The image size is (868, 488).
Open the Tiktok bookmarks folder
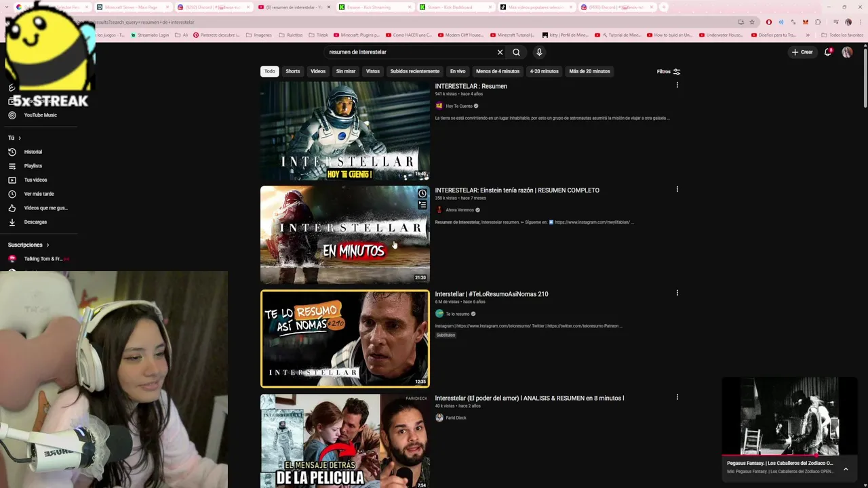[x=319, y=35]
